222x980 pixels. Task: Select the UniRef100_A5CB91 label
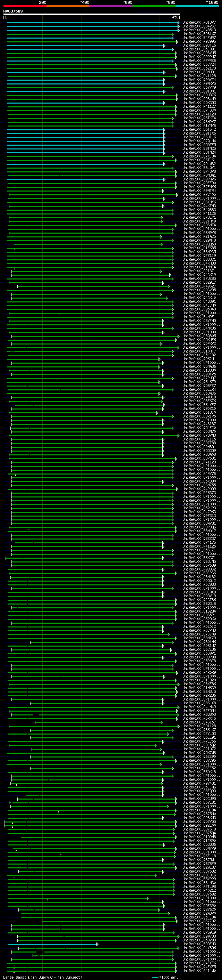pos(199,49)
